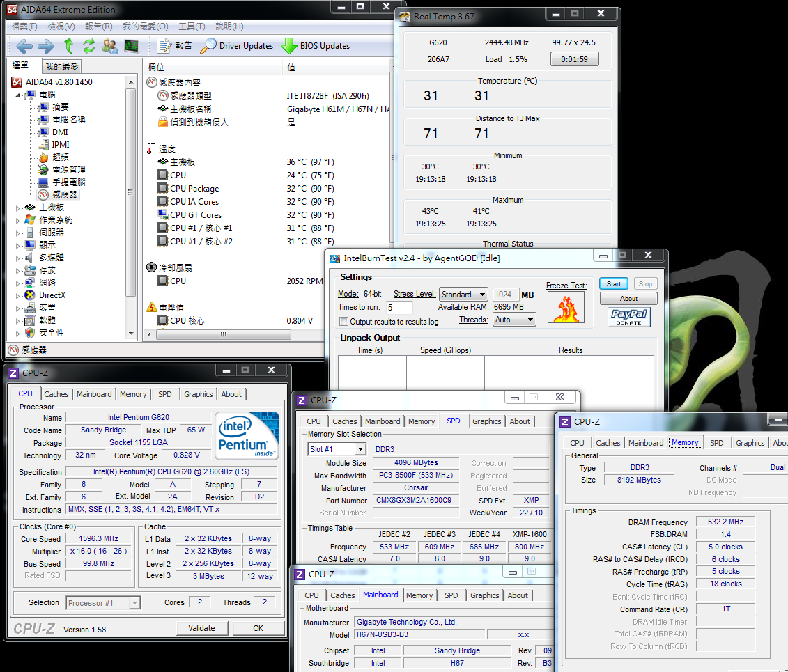788x672 pixels.
Task: Click the AIDA64 back arrow icon
Action: pos(24,46)
